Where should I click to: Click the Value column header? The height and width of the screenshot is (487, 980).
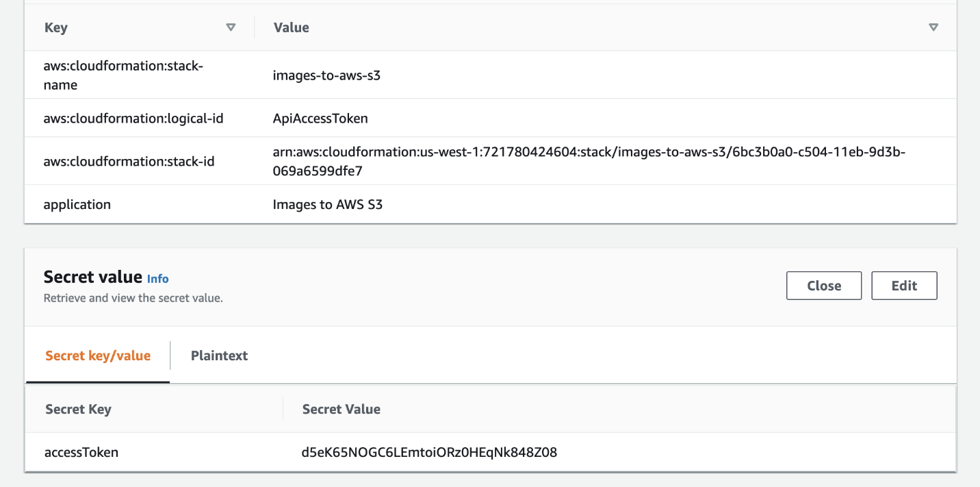292,27
